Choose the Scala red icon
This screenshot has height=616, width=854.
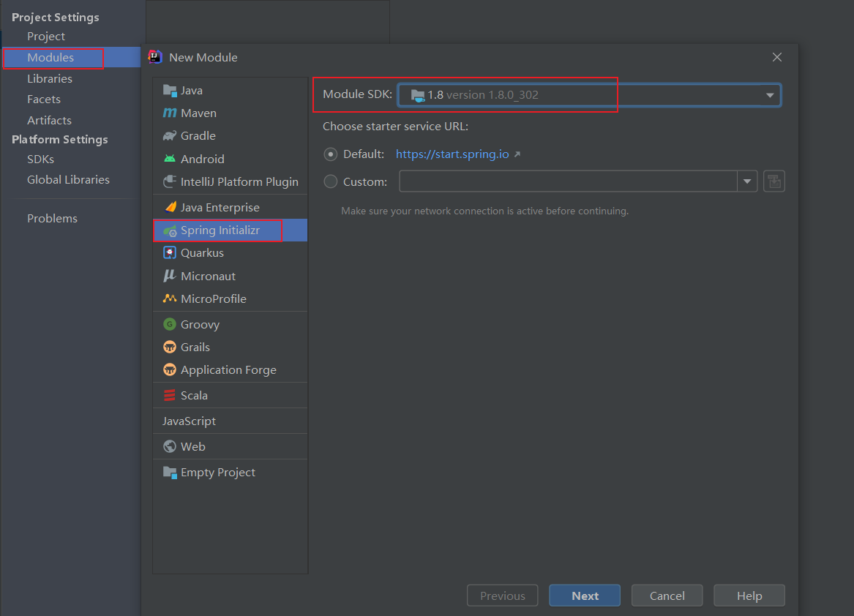click(170, 395)
